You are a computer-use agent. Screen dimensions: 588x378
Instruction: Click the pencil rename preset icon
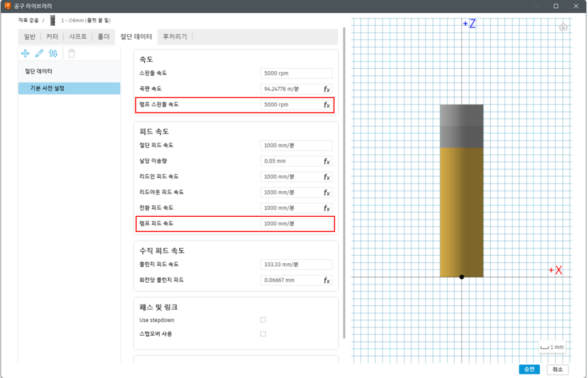[39, 53]
